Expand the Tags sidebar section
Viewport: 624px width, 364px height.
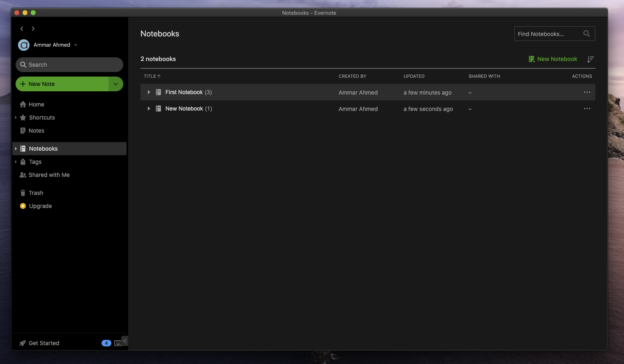[16, 162]
